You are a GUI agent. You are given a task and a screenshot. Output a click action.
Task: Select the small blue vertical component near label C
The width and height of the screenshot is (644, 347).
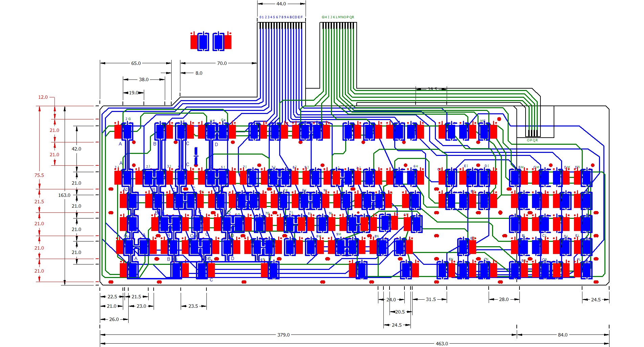click(x=196, y=156)
